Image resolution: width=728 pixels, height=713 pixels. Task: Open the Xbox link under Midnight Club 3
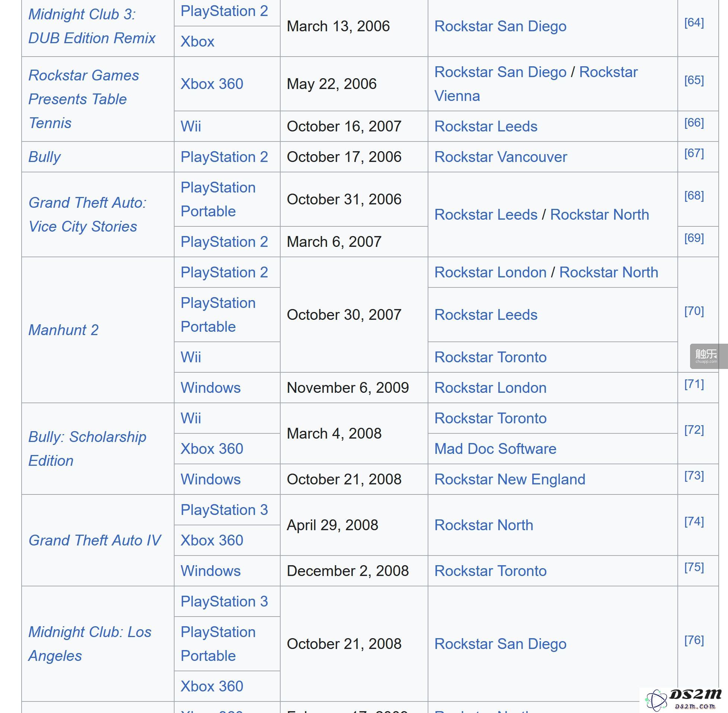197,42
